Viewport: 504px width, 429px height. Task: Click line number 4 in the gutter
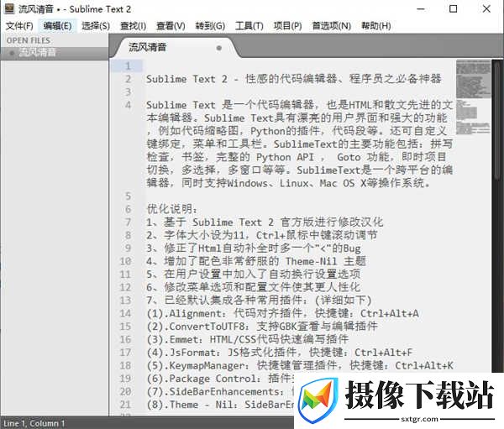pos(128,105)
